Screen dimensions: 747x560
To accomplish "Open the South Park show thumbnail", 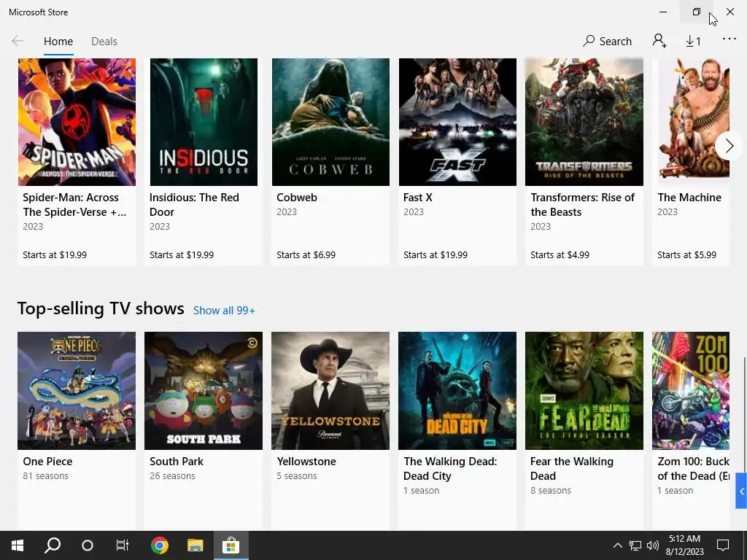I will point(204,391).
